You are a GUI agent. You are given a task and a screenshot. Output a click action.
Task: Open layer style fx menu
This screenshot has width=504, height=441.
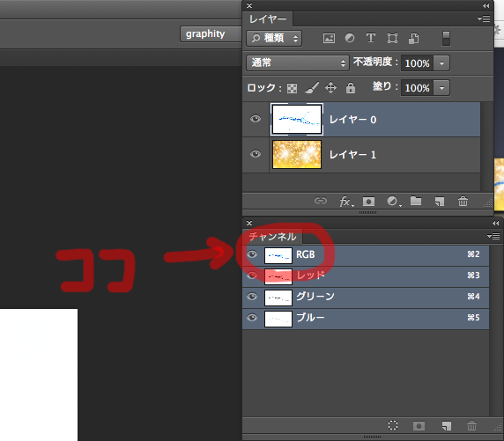click(x=346, y=202)
